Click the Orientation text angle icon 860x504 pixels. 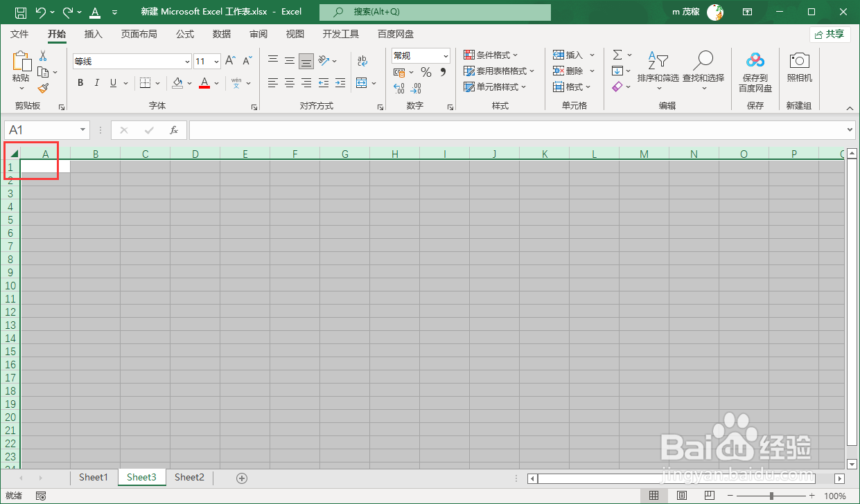pos(324,62)
